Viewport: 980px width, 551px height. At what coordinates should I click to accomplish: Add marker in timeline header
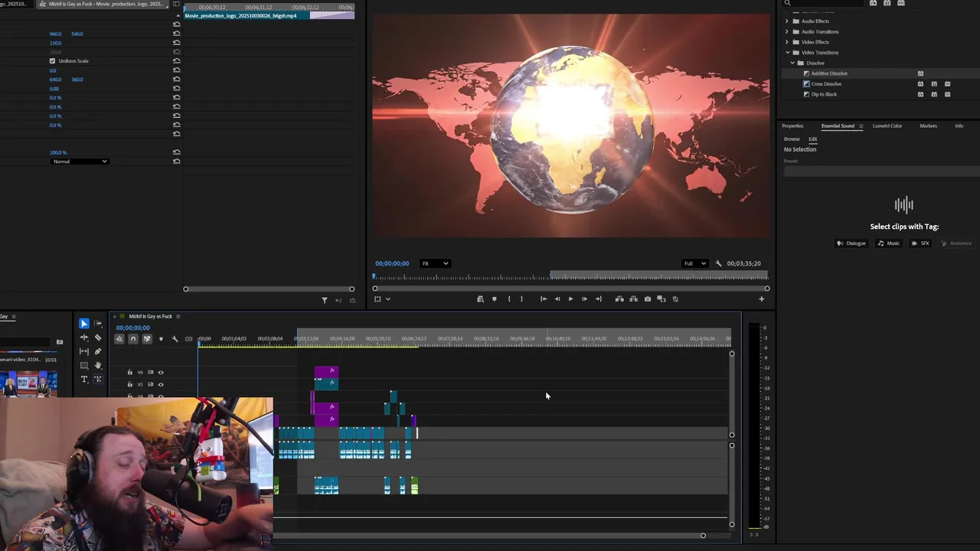161,339
